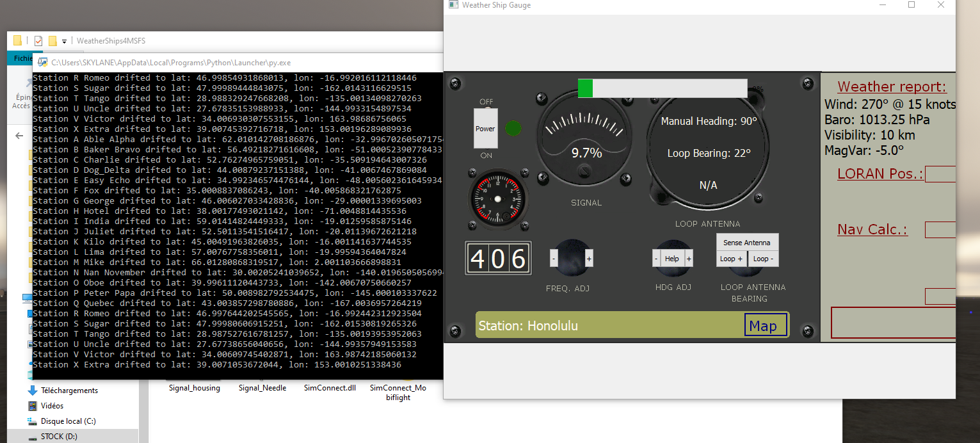
Task: Click the FREQ. ADJ round knob
Action: 572,258
